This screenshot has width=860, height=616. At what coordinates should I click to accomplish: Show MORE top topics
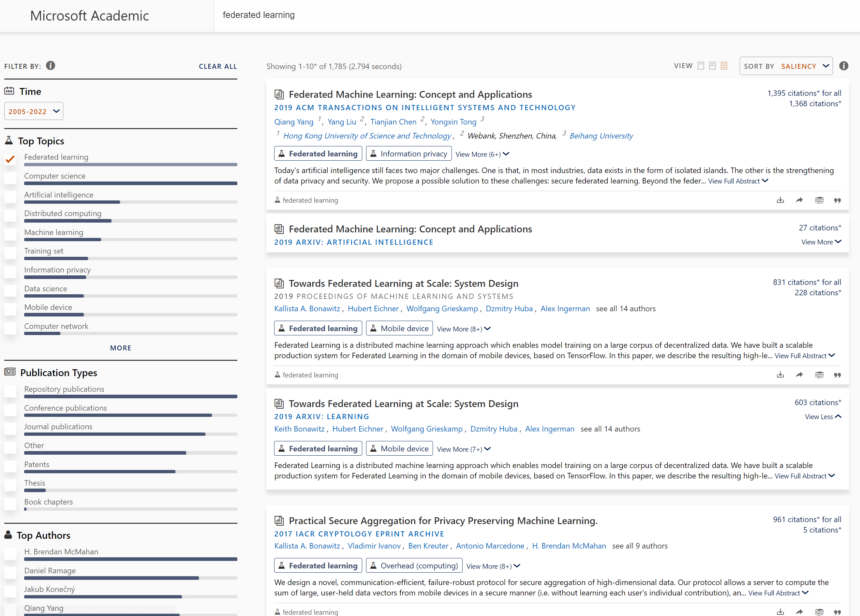(121, 348)
